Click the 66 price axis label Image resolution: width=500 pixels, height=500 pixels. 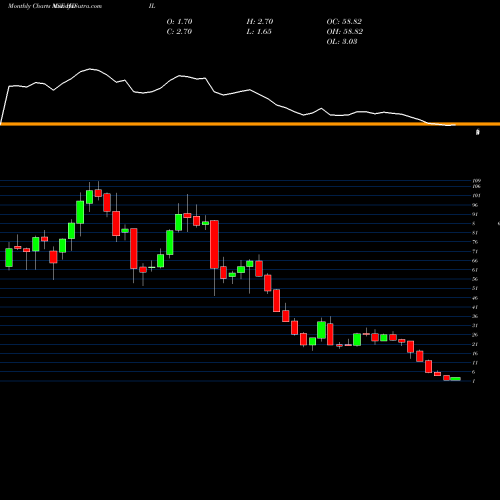475,261
